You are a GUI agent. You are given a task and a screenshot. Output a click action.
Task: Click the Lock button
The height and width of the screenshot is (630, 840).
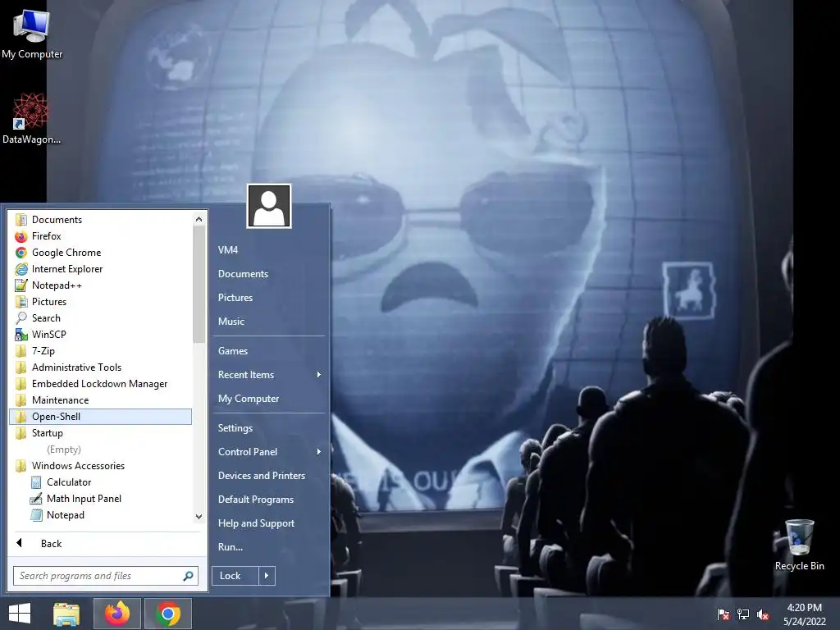tap(235, 576)
